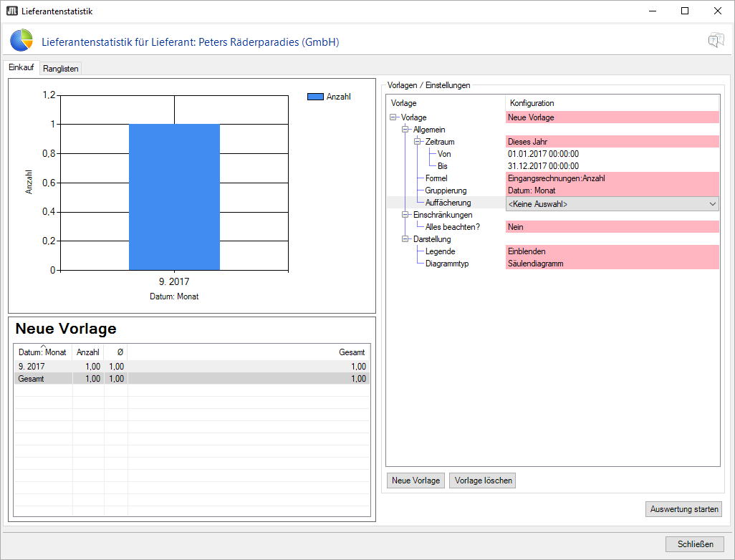Click the blue bar for 9. 2017

tap(174, 197)
